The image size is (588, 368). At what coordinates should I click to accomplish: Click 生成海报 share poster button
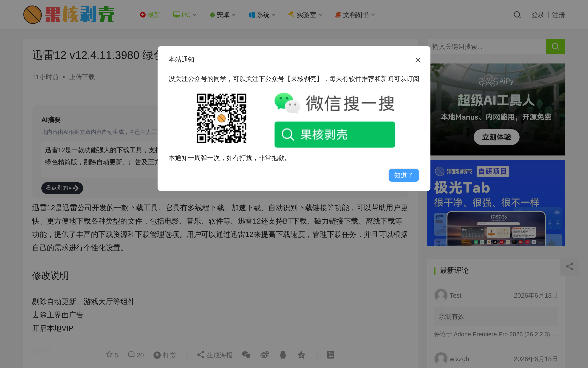tap(215, 355)
